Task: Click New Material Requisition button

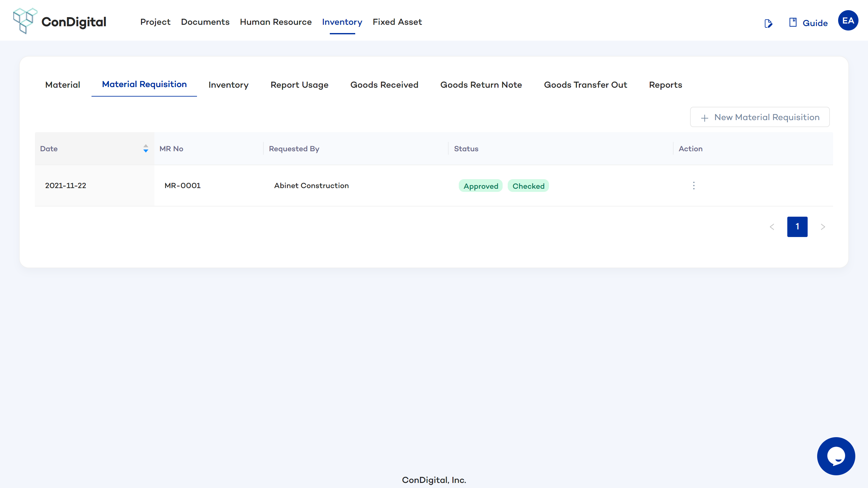Action: (x=759, y=117)
